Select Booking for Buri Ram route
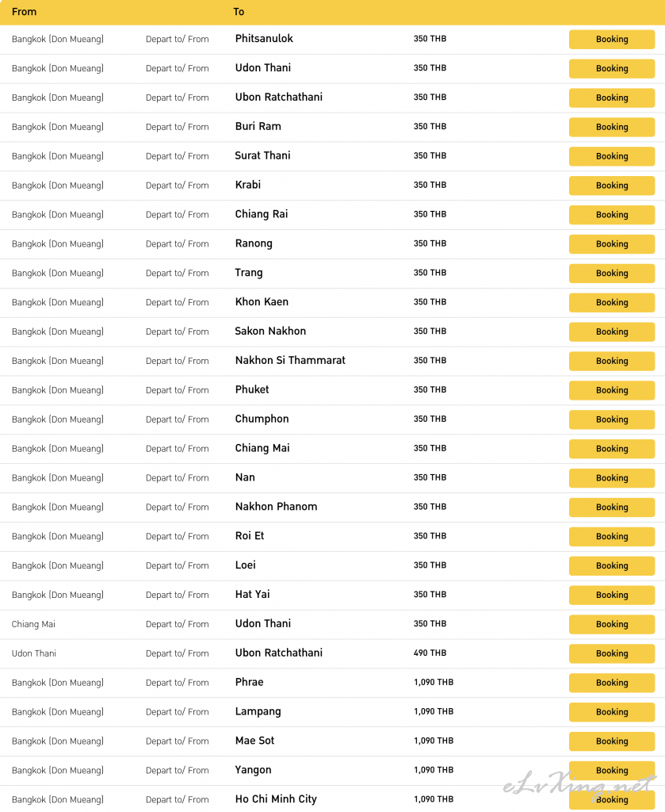 point(612,127)
